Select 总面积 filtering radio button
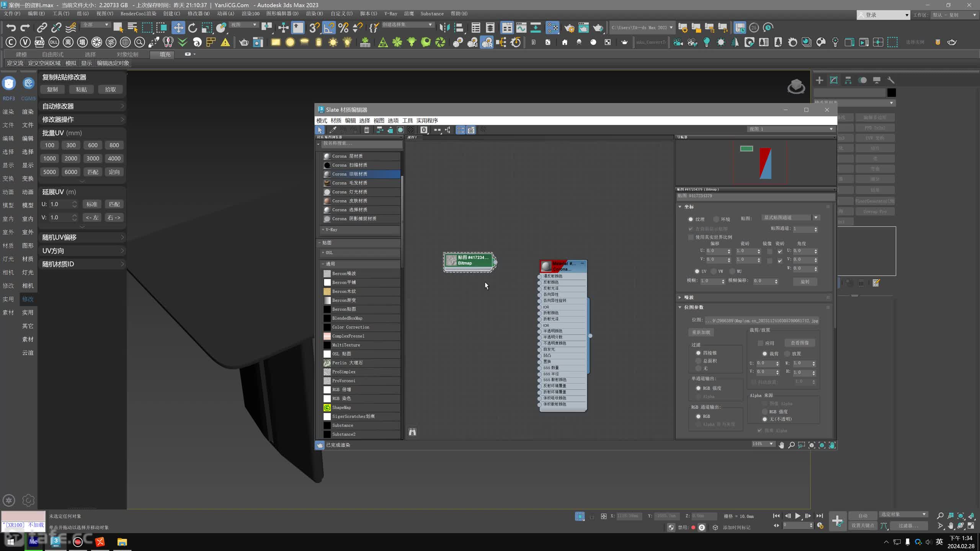 (698, 361)
